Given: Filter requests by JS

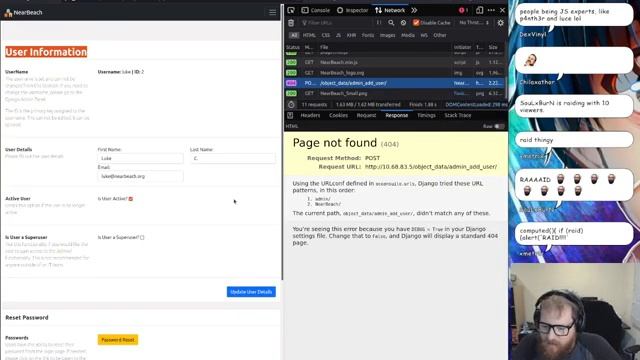Looking at the screenshot, I should pos(338,36).
